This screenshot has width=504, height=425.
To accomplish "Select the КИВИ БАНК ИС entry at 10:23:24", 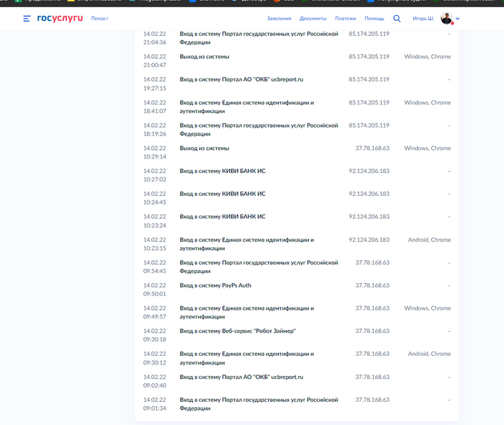I will click(222, 217).
